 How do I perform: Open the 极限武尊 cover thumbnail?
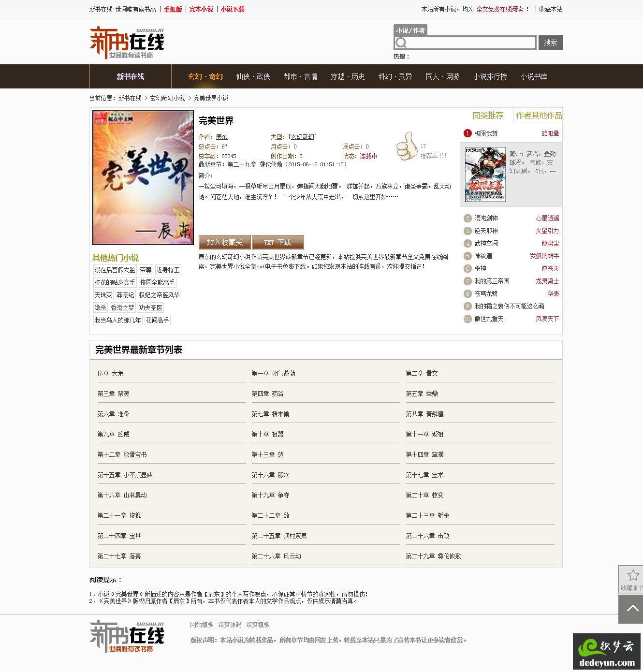click(485, 175)
